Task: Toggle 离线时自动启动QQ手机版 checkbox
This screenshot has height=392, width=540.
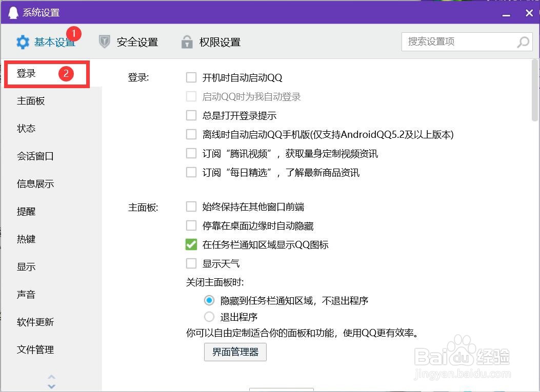Action: (x=191, y=134)
